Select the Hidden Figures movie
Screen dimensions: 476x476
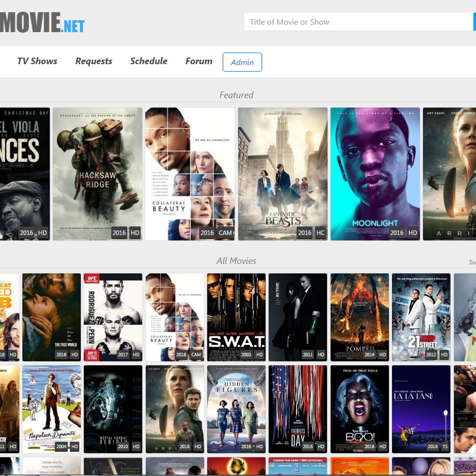click(236, 409)
